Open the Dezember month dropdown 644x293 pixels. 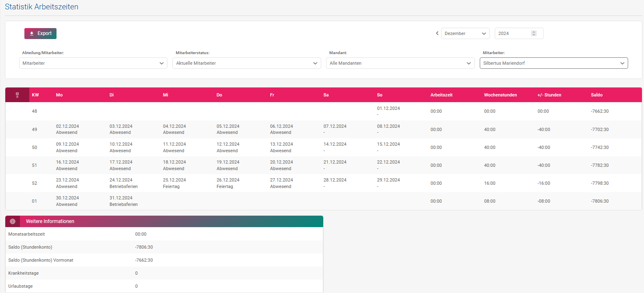coord(466,33)
